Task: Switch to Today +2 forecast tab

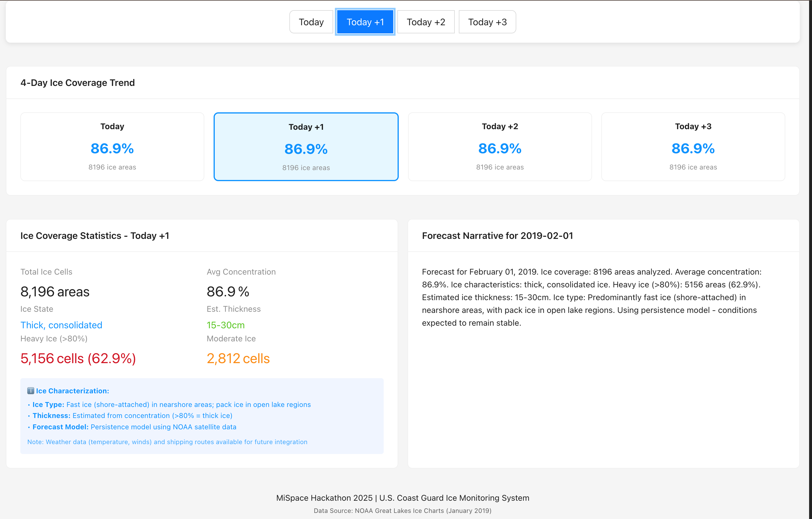Action: click(x=425, y=22)
